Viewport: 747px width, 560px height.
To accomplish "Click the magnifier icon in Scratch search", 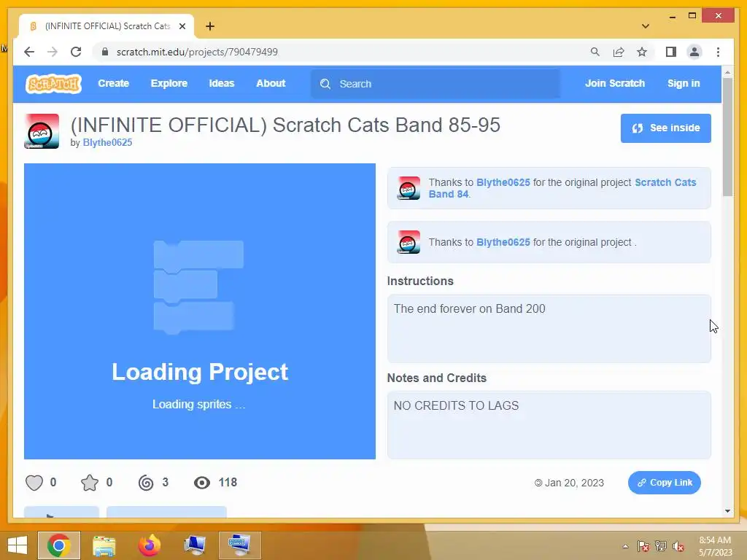I will tap(325, 84).
